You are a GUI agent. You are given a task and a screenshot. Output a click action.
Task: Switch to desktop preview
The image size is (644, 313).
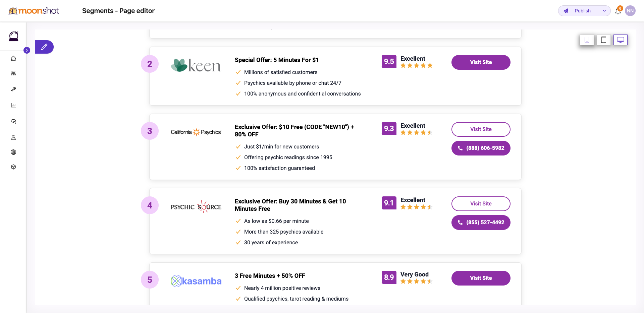click(621, 40)
